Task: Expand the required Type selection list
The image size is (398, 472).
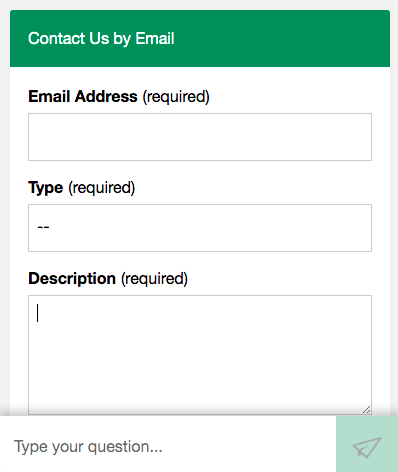Action: [x=200, y=228]
